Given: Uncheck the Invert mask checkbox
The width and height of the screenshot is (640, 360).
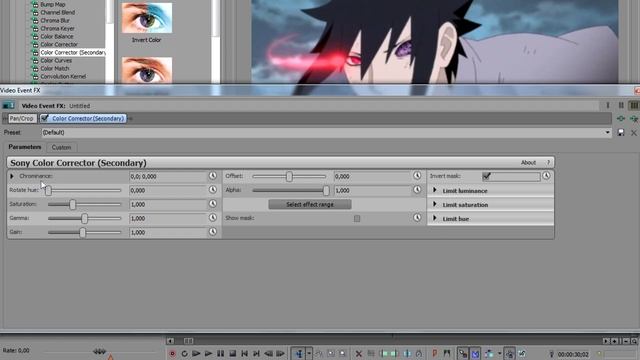Looking at the screenshot, I should pyautogui.click(x=486, y=176).
